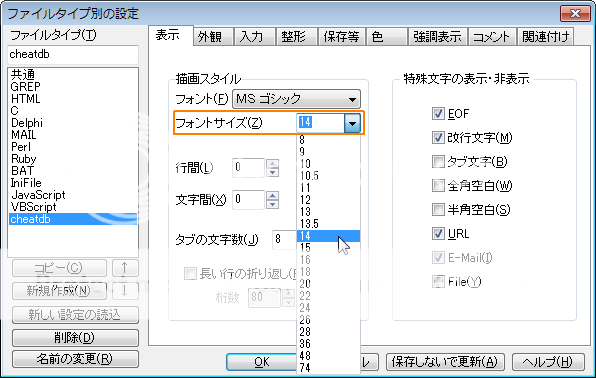This screenshot has width=596, height=378.
Task: Open the フォント dropdown showing MS ゴシック
Action: (x=296, y=99)
